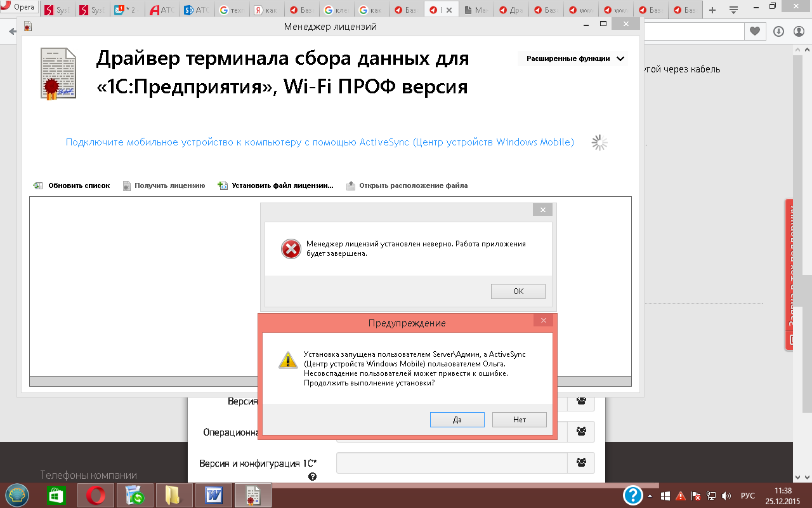Switch to Opera in the taskbar
The width and height of the screenshot is (812, 508).
click(96, 495)
